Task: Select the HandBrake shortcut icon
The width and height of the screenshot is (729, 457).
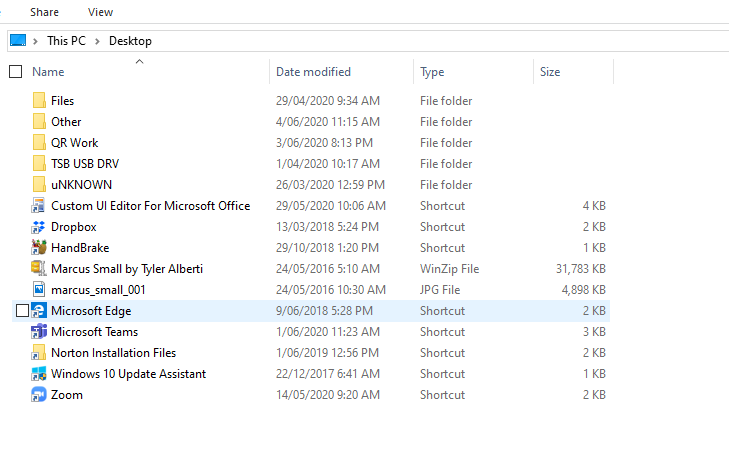Action: tap(39, 248)
